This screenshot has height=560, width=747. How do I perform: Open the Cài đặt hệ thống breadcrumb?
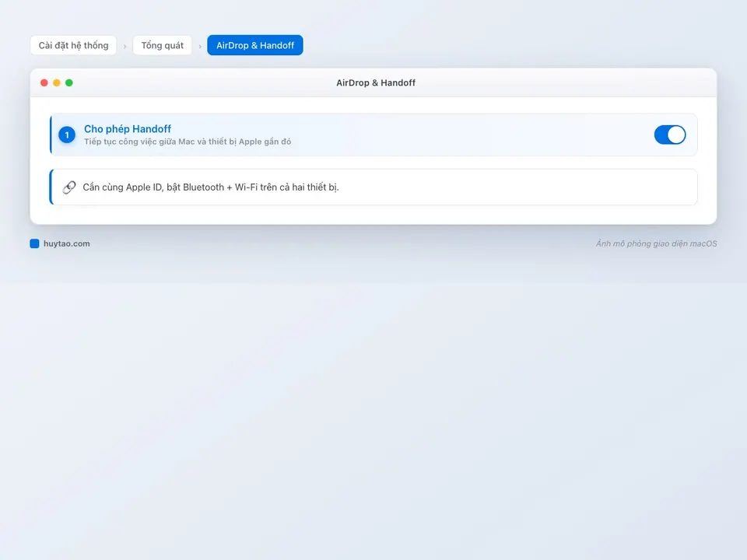[x=73, y=45]
